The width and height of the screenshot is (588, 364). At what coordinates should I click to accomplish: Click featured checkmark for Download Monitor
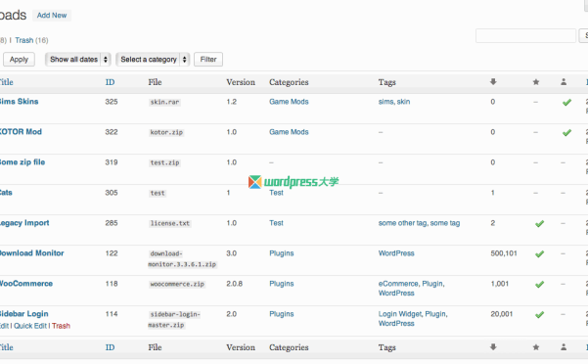click(539, 253)
